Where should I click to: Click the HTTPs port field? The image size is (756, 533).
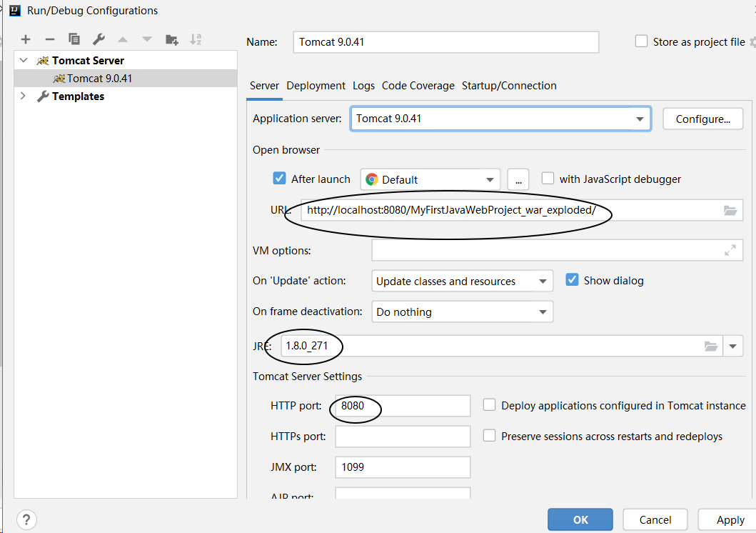pos(403,437)
